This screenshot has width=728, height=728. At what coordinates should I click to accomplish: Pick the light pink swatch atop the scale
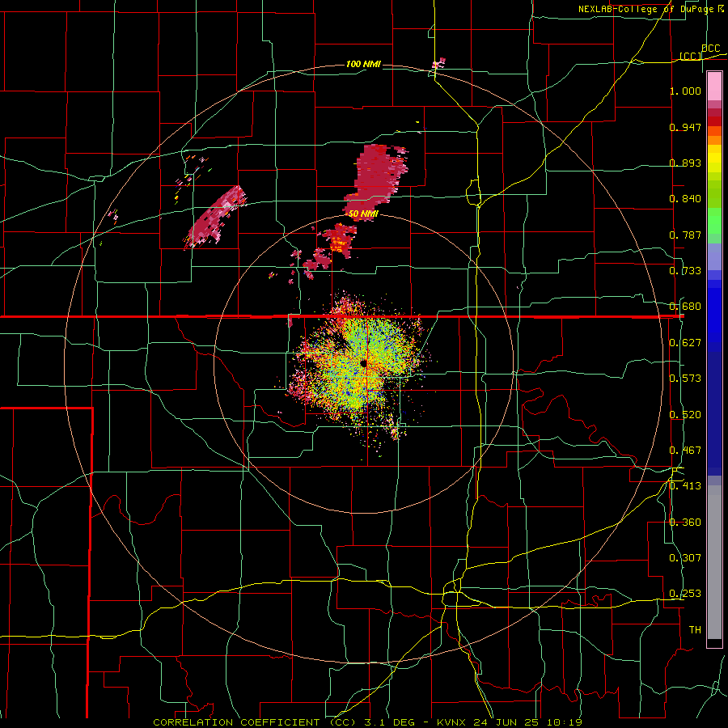click(x=714, y=87)
